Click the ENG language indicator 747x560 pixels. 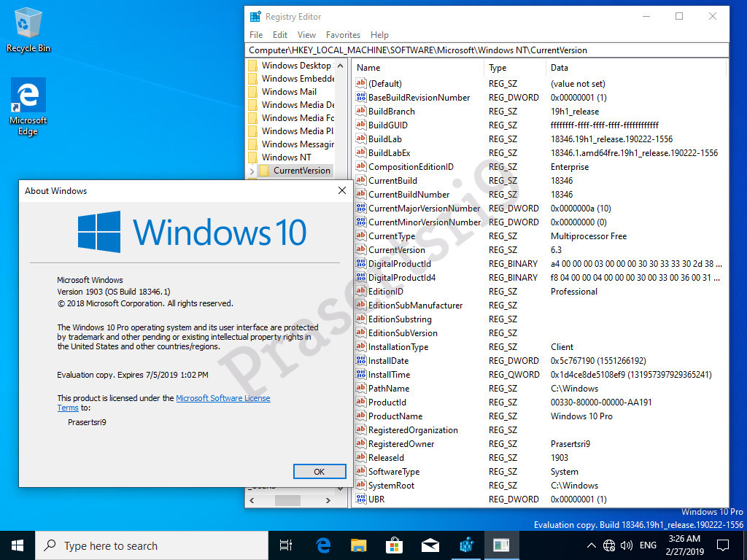pyautogui.click(x=648, y=545)
